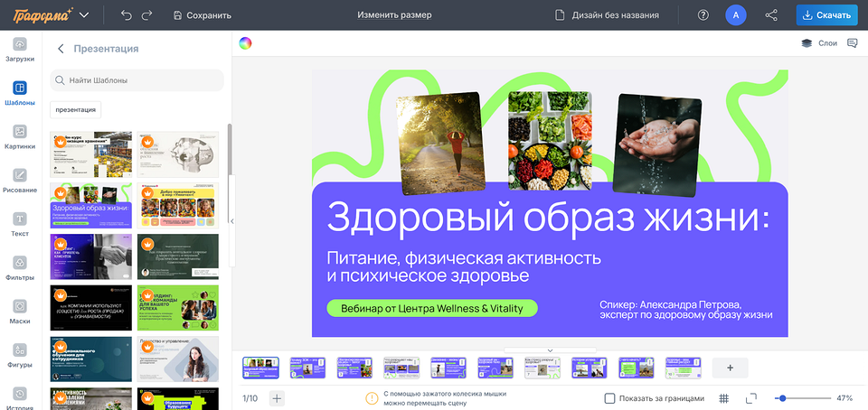The height and width of the screenshot is (410, 868).
Task: Choose the dark teal training template
Action: [90, 359]
